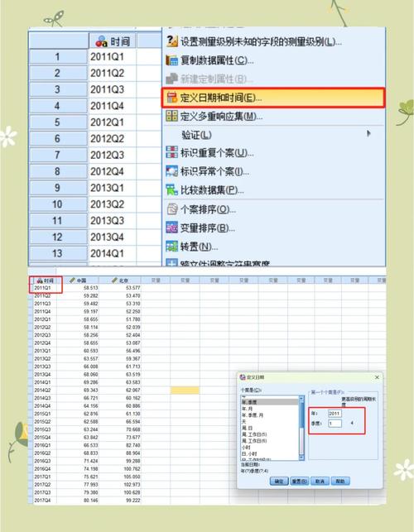Click the yellow highlighted empty cell
This screenshot has width=414, height=532.
click(x=185, y=391)
